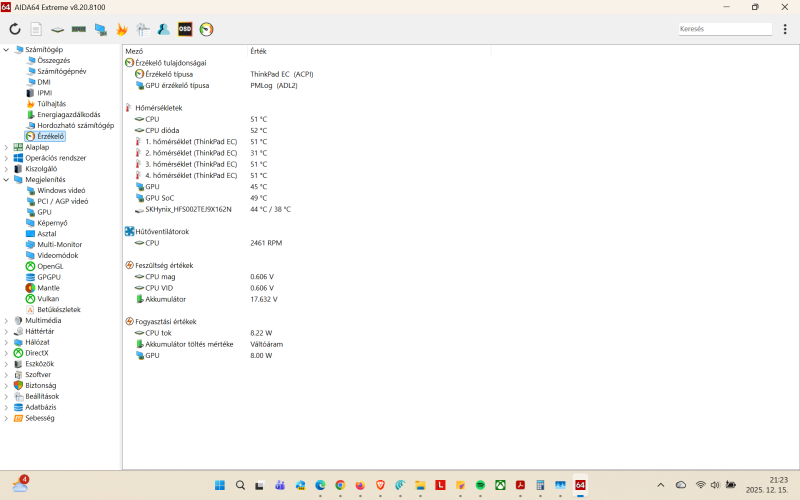Show hidden system tray icons chevron
Viewport: 800px width, 500px height.
point(661,485)
